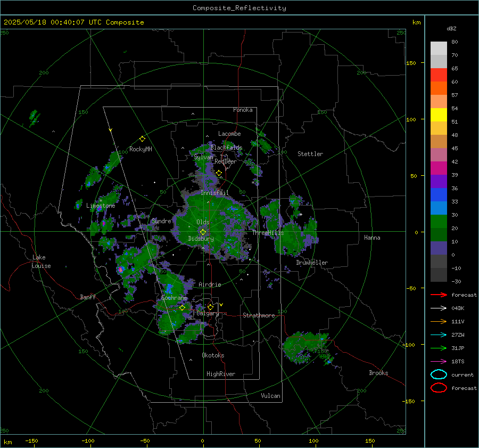Click the yellow diamond marker near RedDeer

coord(219,173)
